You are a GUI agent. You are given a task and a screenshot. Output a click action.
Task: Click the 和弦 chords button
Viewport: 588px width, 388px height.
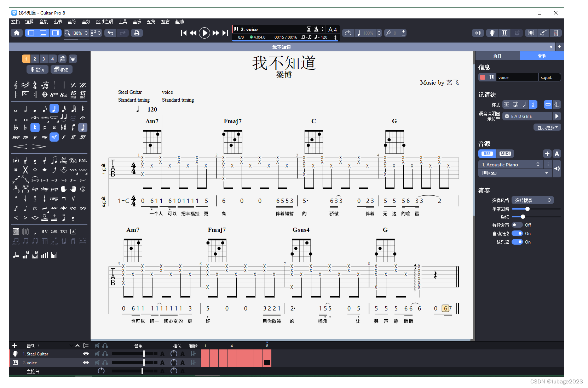(62, 70)
